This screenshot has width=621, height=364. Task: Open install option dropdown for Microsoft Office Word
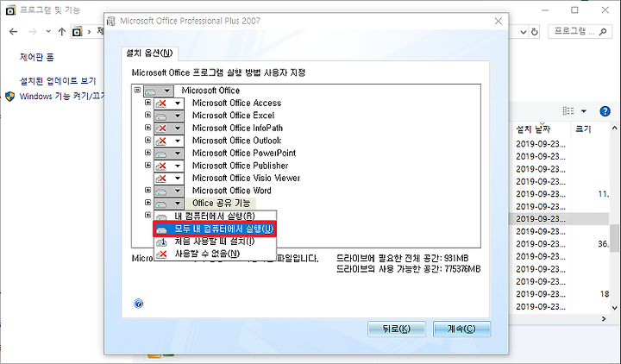click(x=169, y=191)
